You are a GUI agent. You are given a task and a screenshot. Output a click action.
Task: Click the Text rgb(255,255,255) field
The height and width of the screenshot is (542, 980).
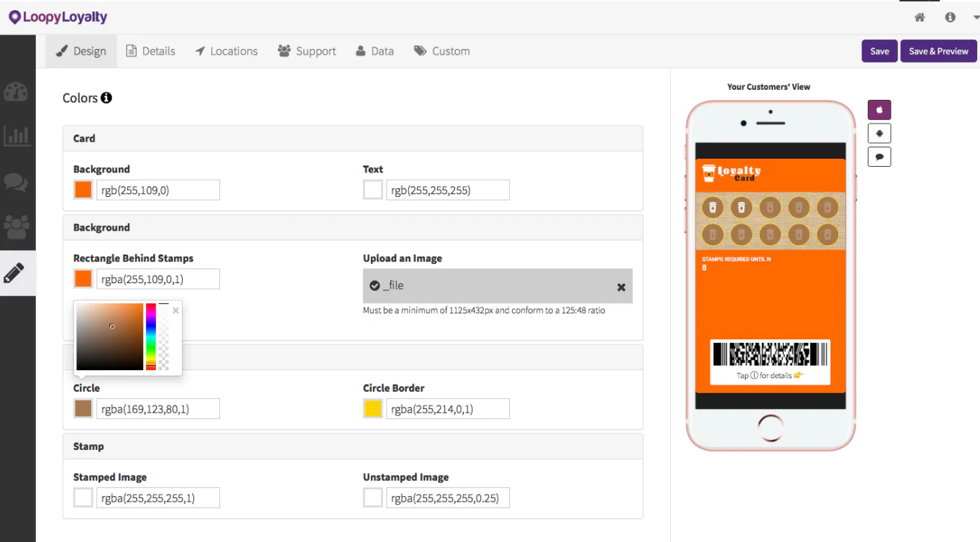448,190
